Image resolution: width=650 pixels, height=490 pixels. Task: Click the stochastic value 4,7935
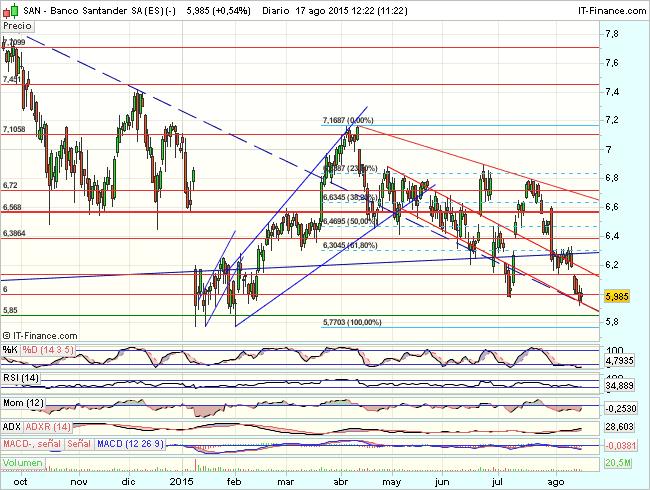619,361
